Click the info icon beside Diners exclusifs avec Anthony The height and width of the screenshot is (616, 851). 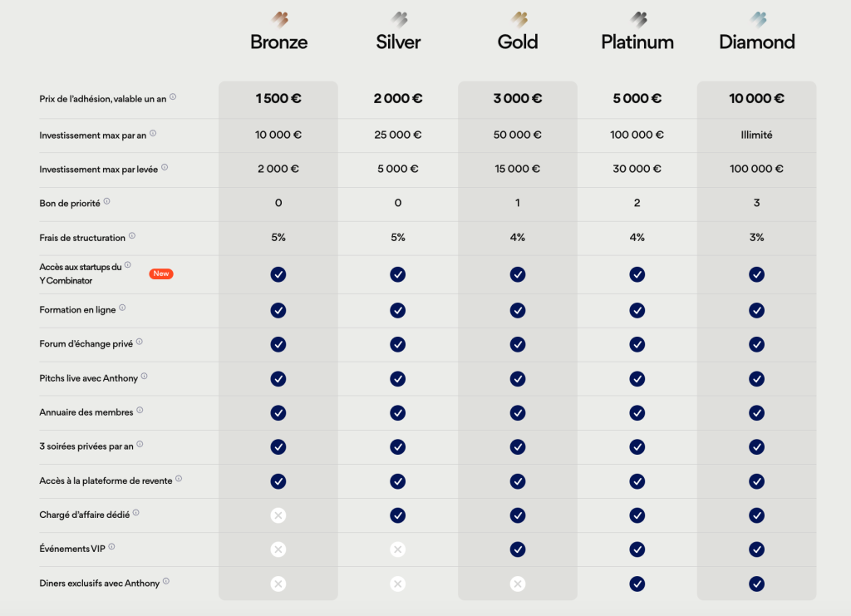166,581
